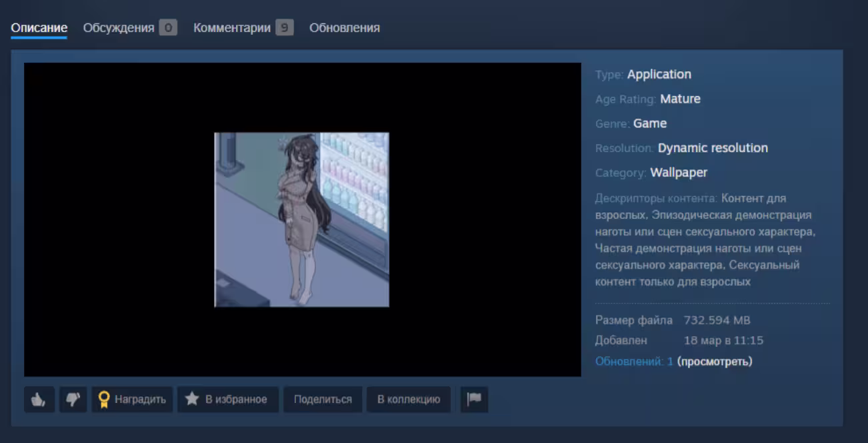The width and height of the screenshot is (868, 443).
Task: Switch to the Описание tab
Action: point(39,28)
